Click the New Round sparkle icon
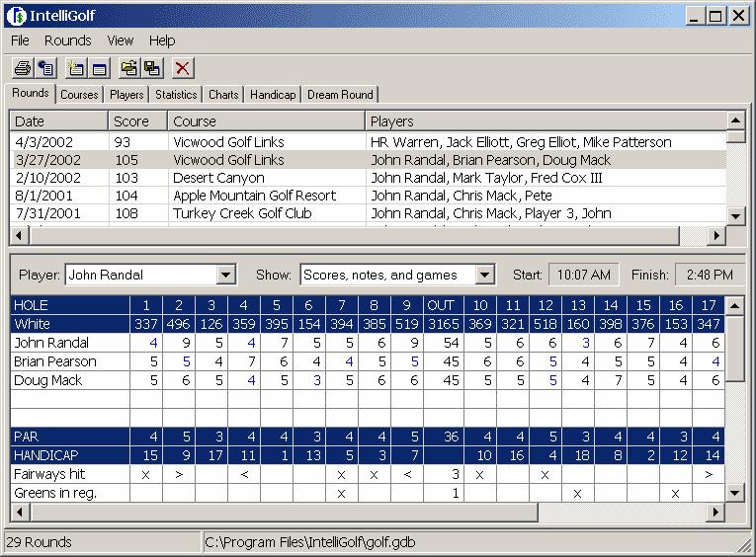The image size is (756, 557). 76,68
